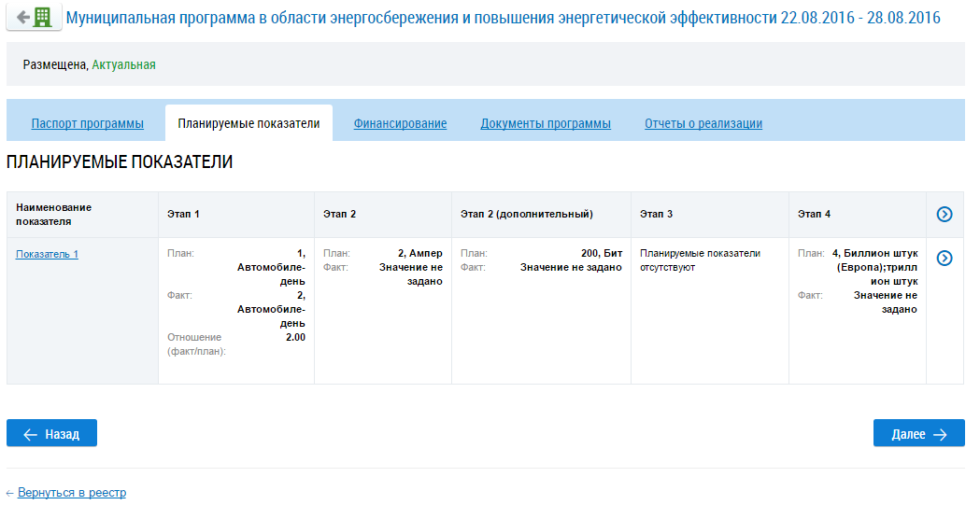Open the Отчеты о реализации tab
The height and width of the screenshot is (505, 980).
click(703, 123)
